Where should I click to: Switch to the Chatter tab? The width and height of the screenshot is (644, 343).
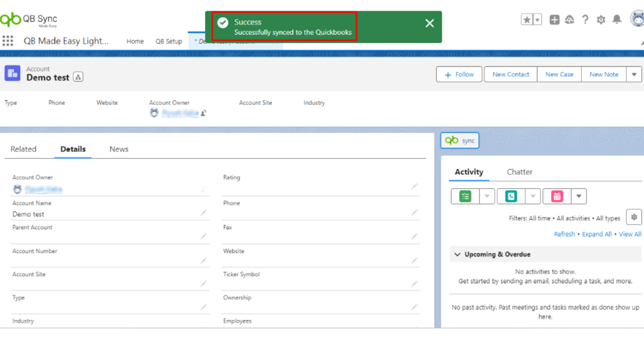point(519,172)
